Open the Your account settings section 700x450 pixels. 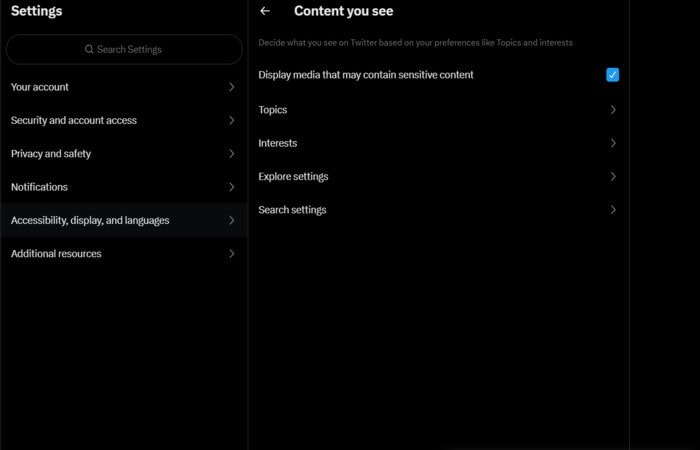click(x=124, y=87)
